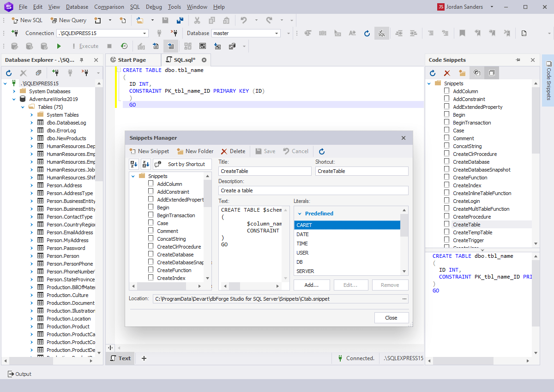Screen dimensions: 554x392
Task: Open the Comparison menu
Action: [109, 6]
